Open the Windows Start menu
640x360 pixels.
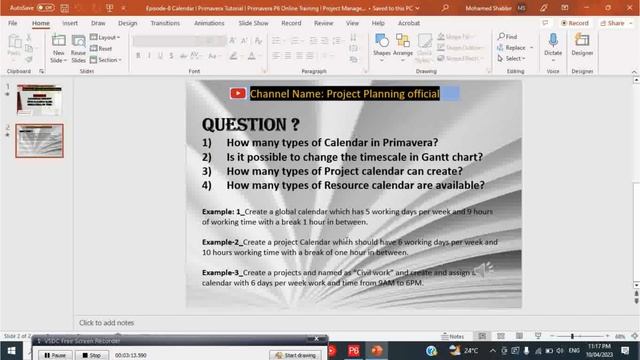11,351
